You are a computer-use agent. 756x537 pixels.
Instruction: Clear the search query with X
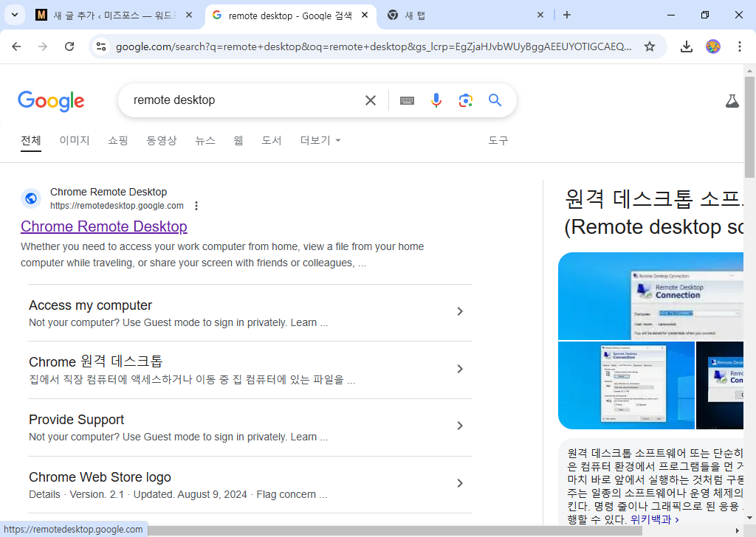(371, 100)
